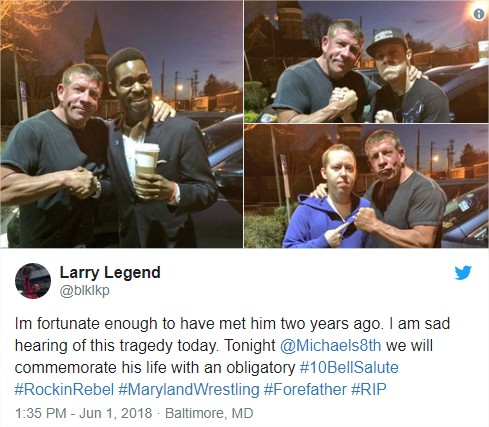Image resolution: width=489 pixels, height=427 pixels.
Task: Click the Larry Legend display name
Action: pyautogui.click(x=110, y=272)
